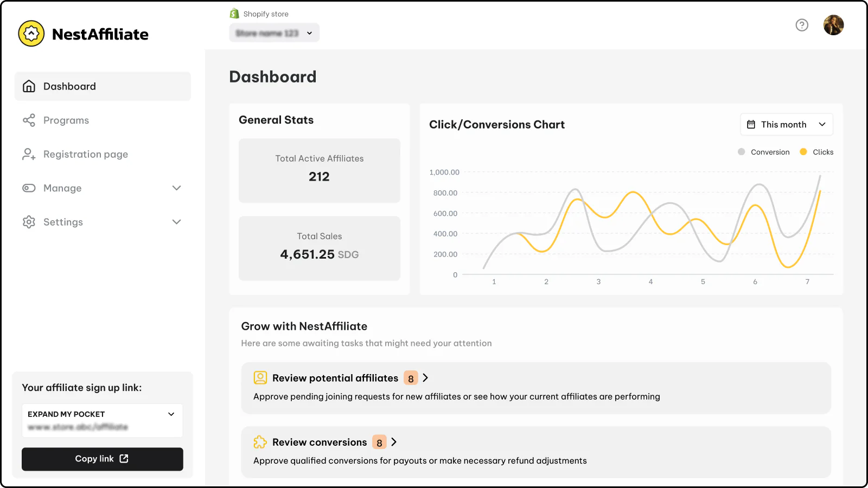Click the Shopify bag icon
The image size is (868, 488).
234,14
